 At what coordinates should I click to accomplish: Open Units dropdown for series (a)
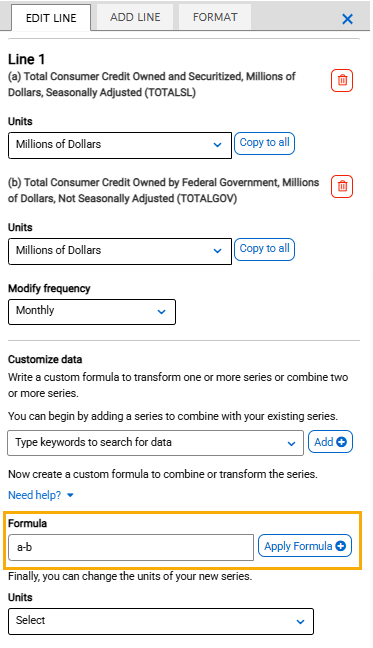pyautogui.click(x=120, y=145)
